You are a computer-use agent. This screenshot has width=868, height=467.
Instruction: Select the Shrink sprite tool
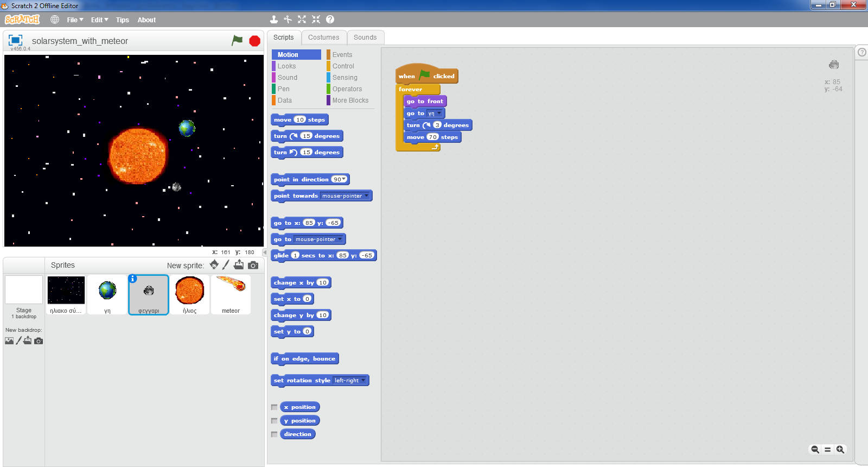point(316,20)
